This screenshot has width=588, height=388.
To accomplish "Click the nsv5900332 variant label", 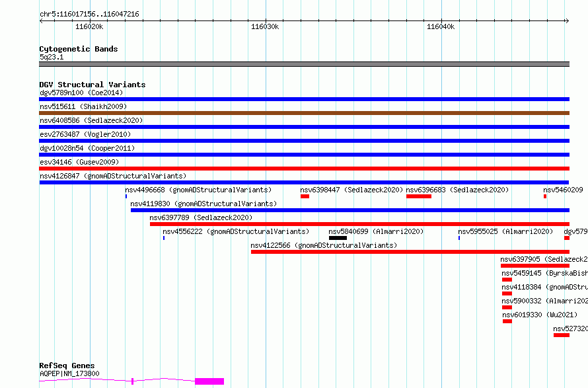I will tap(544, 301).
